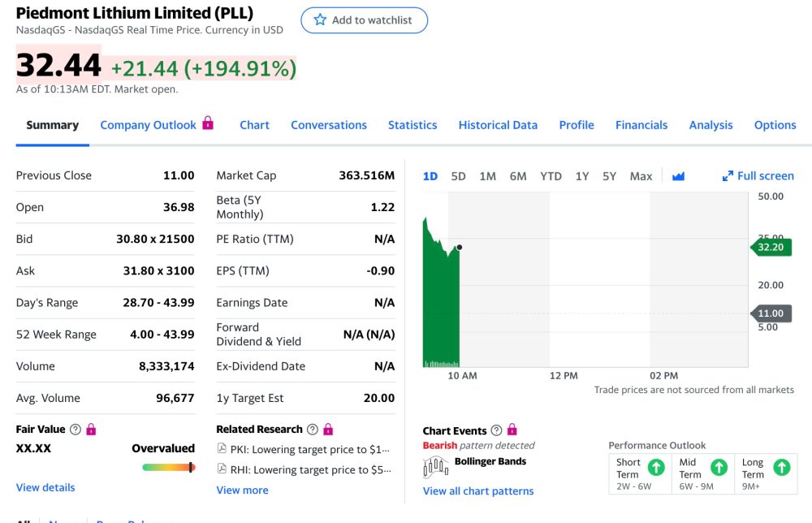
Task: Select the 1M chart range
Action: tap(487, 176)
